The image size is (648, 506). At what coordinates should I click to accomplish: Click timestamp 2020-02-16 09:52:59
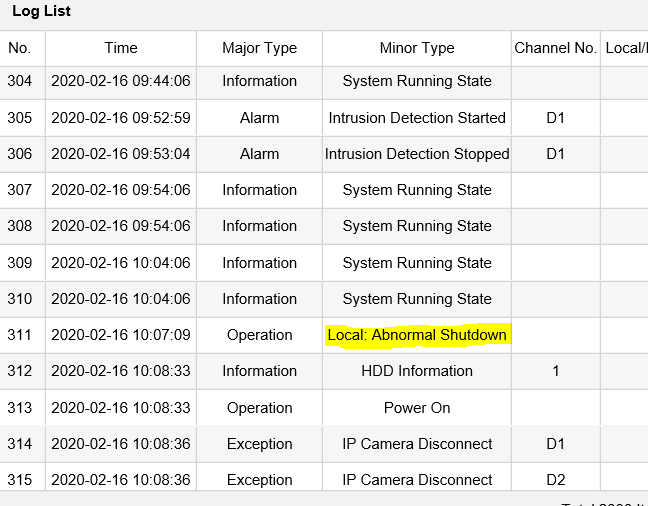[121, 118]
